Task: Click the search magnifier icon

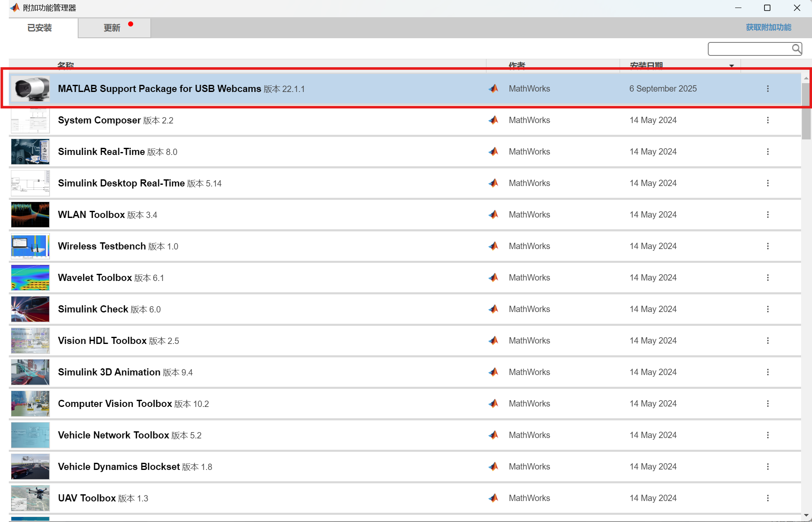Action: pyautogui.click(x=796, y=49)
